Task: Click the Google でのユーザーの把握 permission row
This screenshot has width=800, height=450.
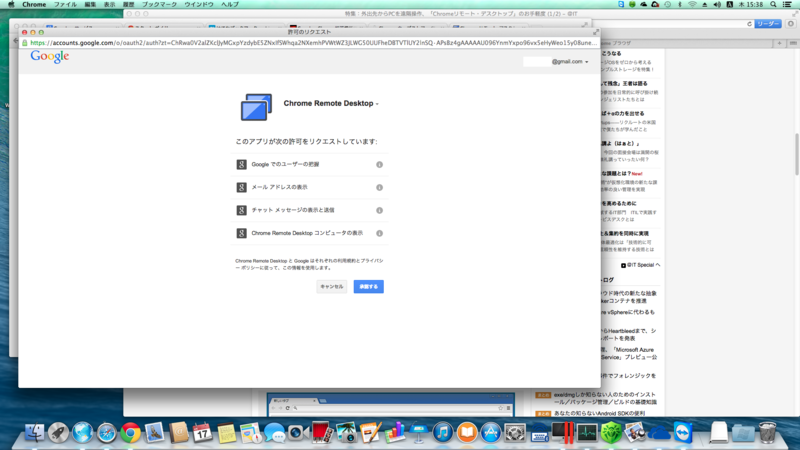Action: tap(309, 165)
